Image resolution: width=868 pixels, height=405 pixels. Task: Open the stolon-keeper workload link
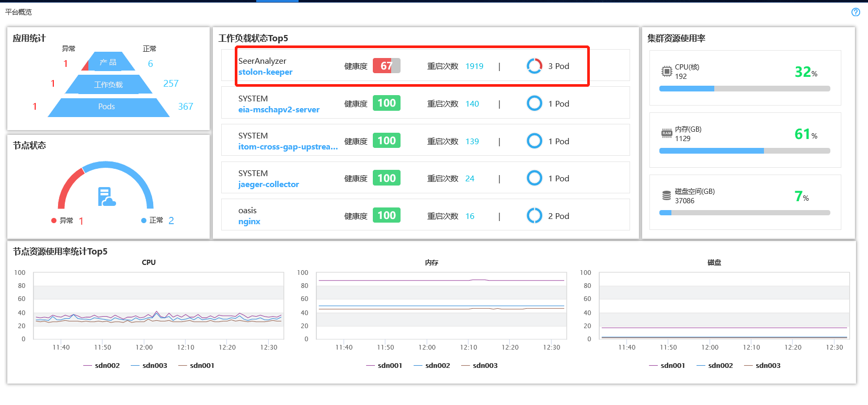coord(265,72)
